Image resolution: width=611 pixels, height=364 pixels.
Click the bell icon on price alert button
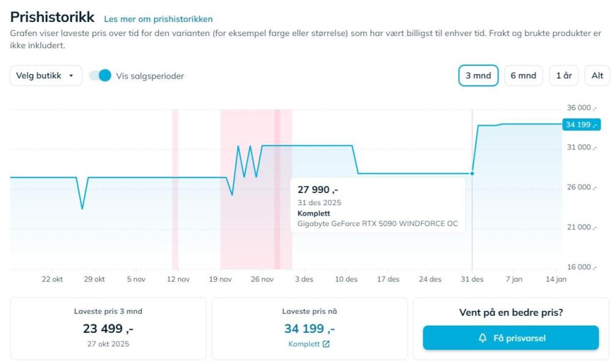(482, 338)
